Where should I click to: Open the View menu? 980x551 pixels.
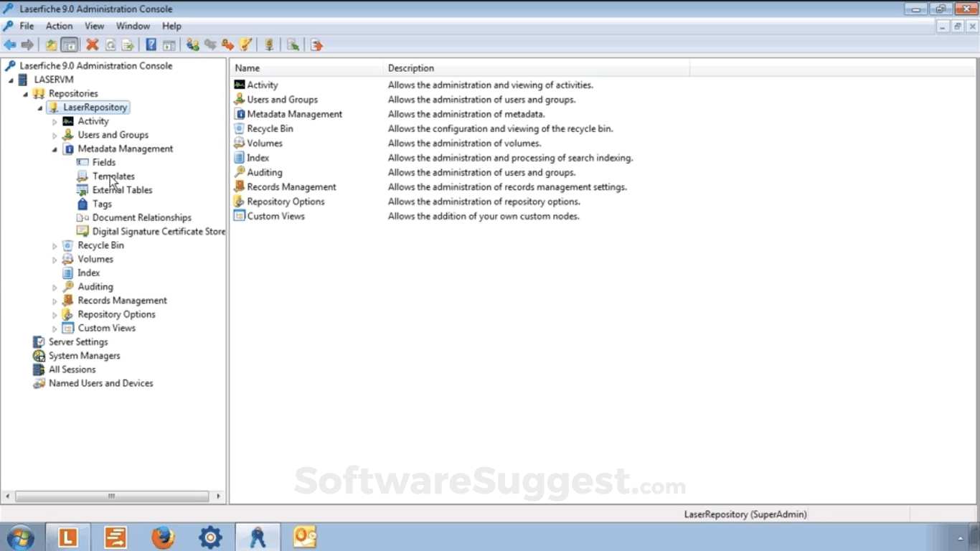pyautogui.click(x=95, y=26)
